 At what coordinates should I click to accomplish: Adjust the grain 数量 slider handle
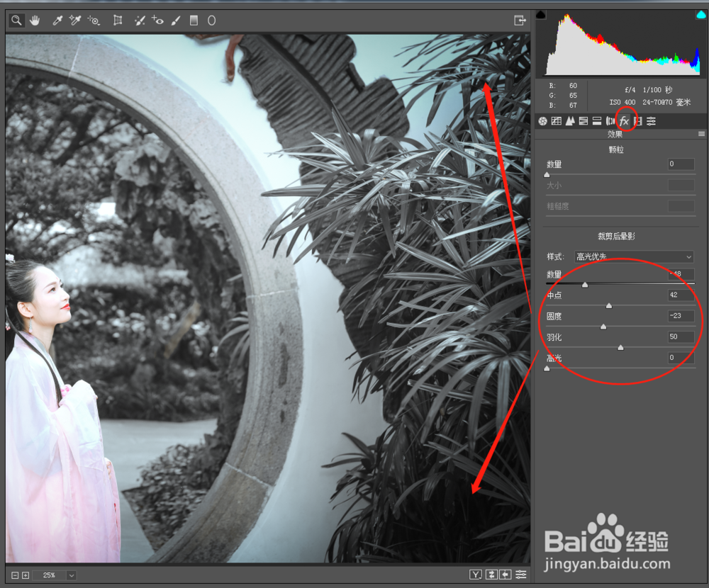(x=547, y=174)
